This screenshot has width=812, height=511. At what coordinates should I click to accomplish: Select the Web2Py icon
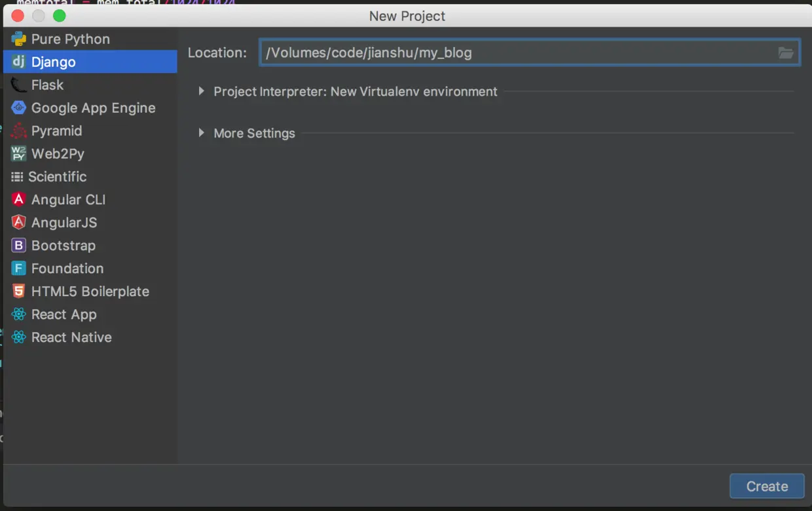click(x=18, y=154)
